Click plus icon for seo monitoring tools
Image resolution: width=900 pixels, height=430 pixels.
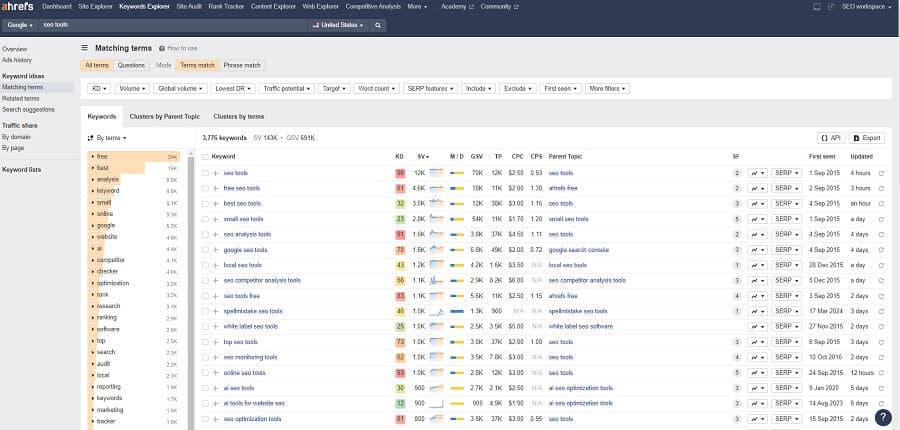coord(215,357)
